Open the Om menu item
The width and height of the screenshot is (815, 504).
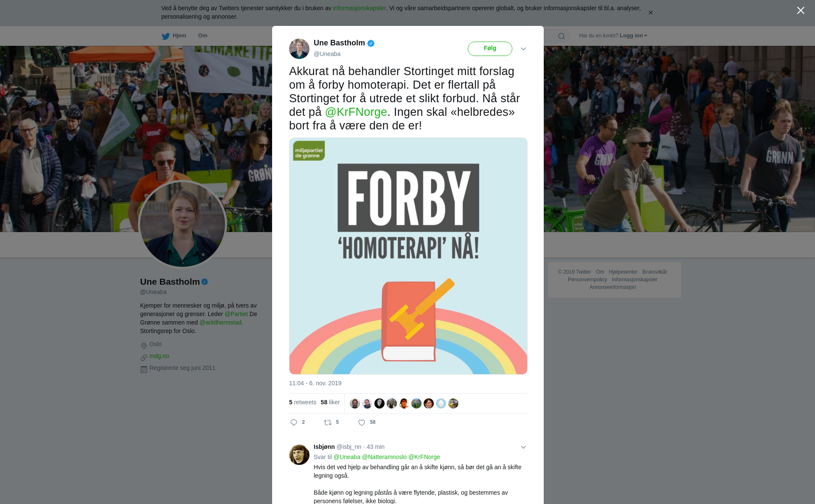(202, 36)
